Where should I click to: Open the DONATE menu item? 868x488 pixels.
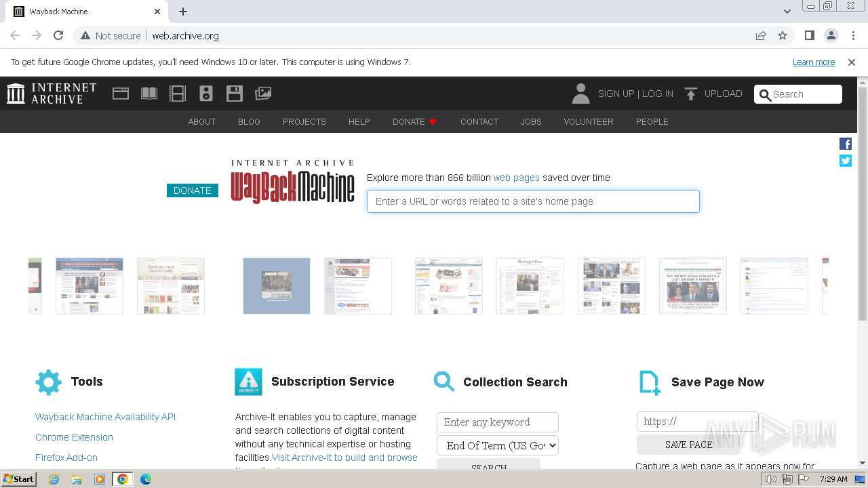coord(414,122)
